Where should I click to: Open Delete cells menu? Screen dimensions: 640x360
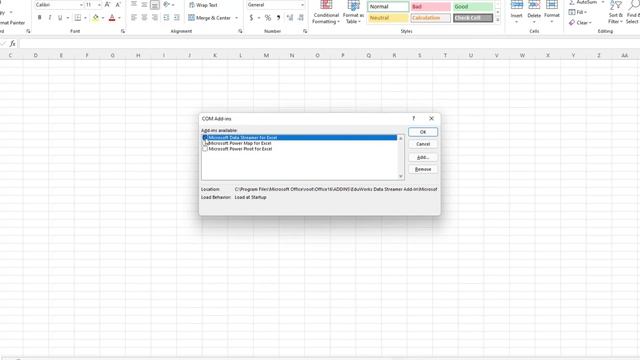click(534, 12)
